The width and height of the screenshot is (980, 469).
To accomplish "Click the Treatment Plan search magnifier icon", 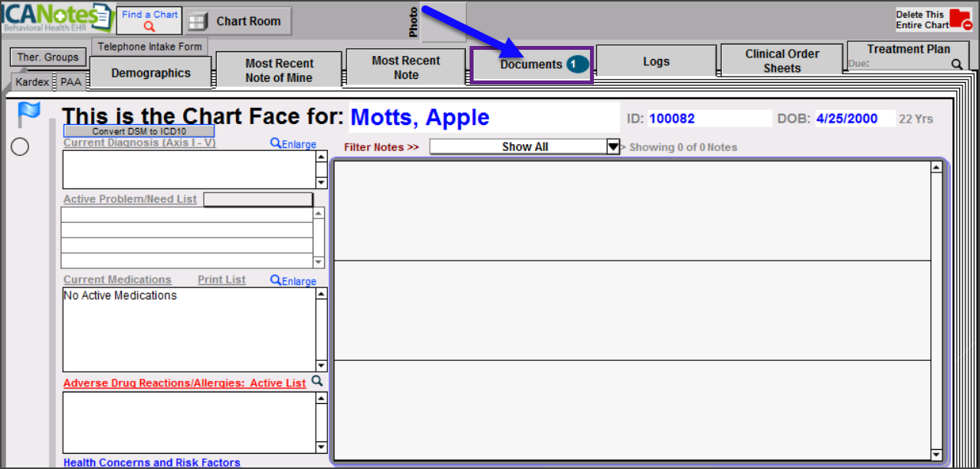I will tap(956, 65).
